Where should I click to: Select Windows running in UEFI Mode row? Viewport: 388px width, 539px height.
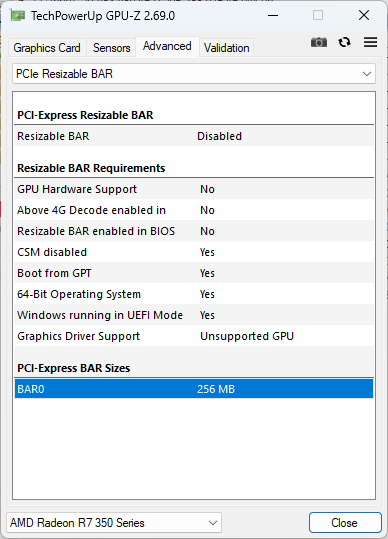194,315
